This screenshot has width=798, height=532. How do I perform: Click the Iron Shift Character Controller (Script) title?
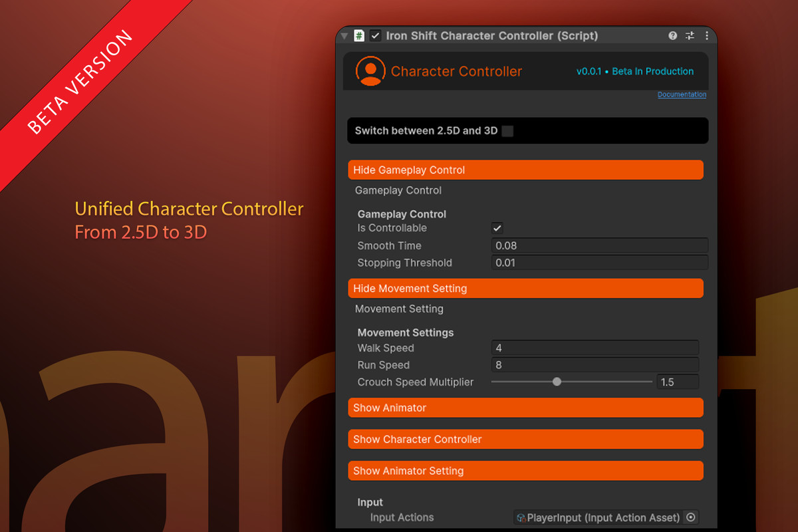492,36
